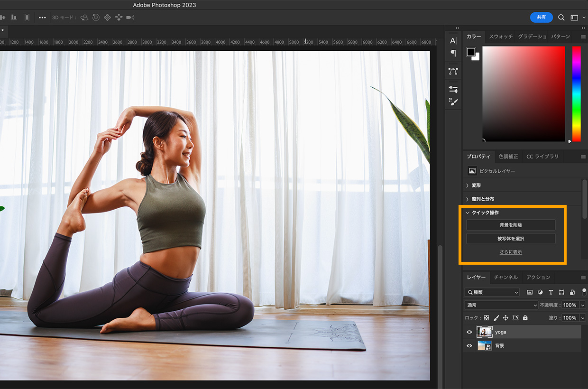Switch to the スウォッチ tab
This screenshot has height=389, width=588.
coord(501,37)
